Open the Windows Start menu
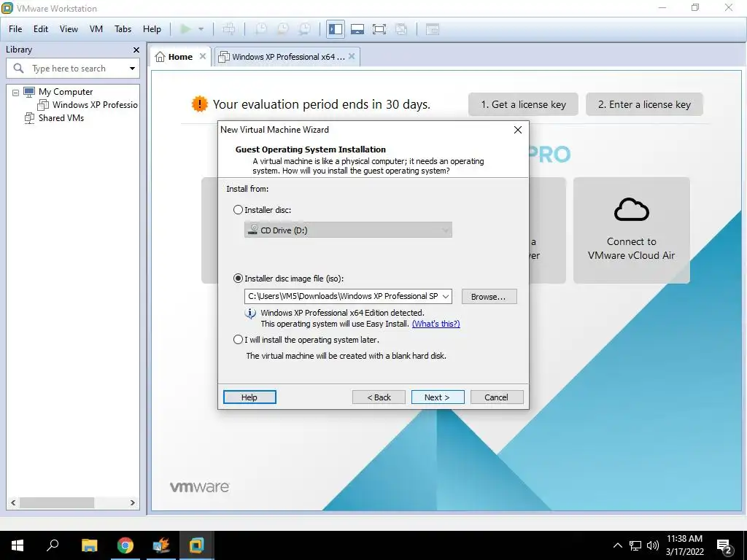 tap(18, 545)
